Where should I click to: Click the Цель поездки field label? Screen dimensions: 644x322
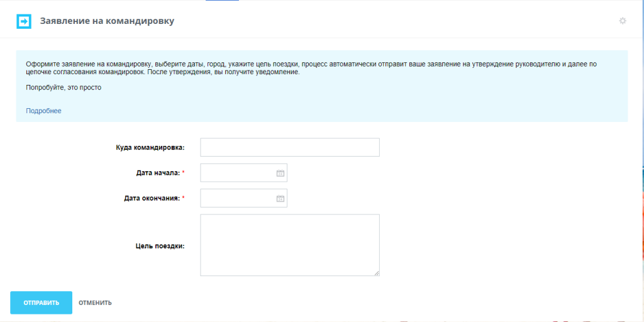tap(160, 246)
